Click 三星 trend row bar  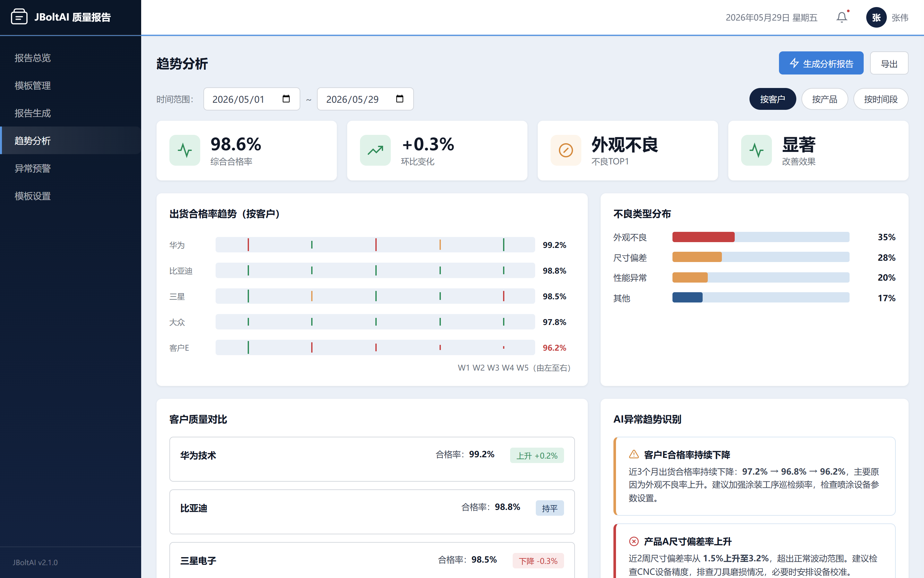[375, 296]
